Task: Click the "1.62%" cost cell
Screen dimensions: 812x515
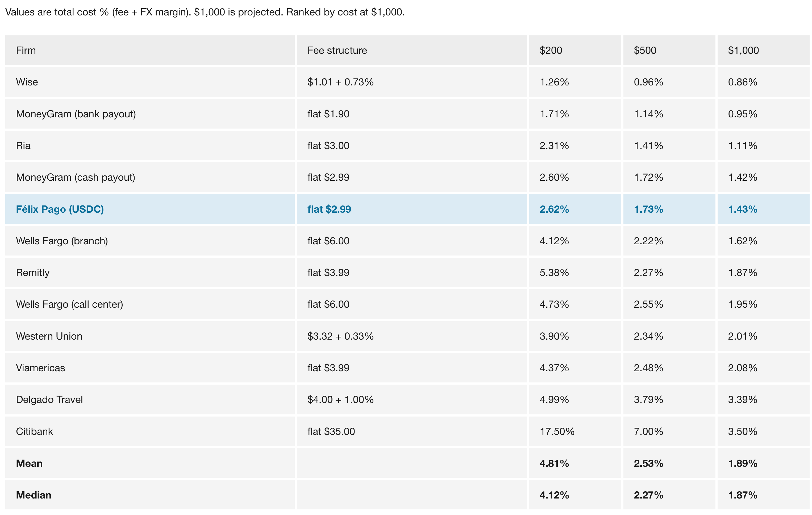Action: pyautogui.click(x=763, y=241)
